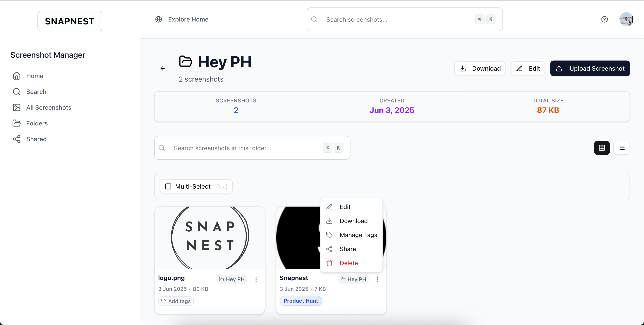This screenshot has height=325, width=644.
Task: Click the Upload Screenshot button
Action: pyautogui.click(x=590, y=68)
